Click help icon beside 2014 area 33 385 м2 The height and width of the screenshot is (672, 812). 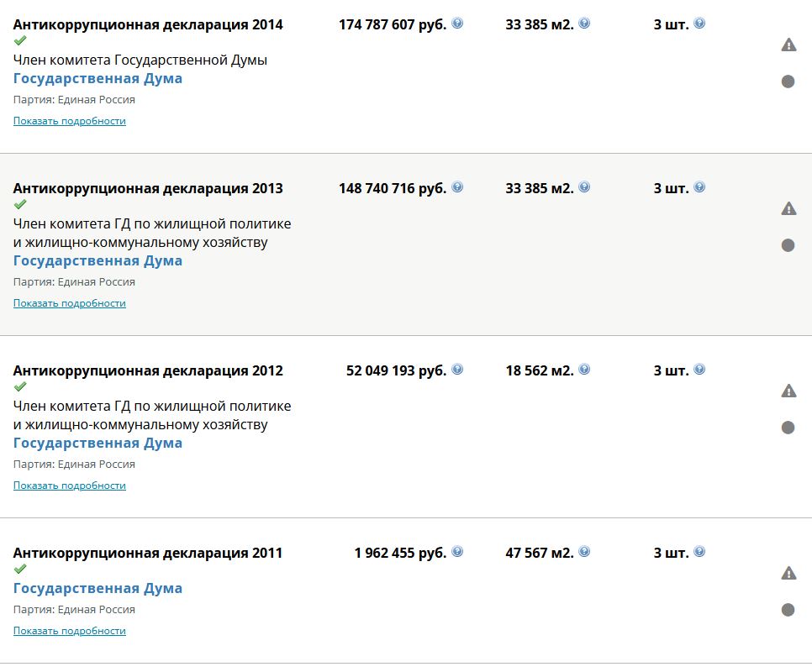click(584, 24)
